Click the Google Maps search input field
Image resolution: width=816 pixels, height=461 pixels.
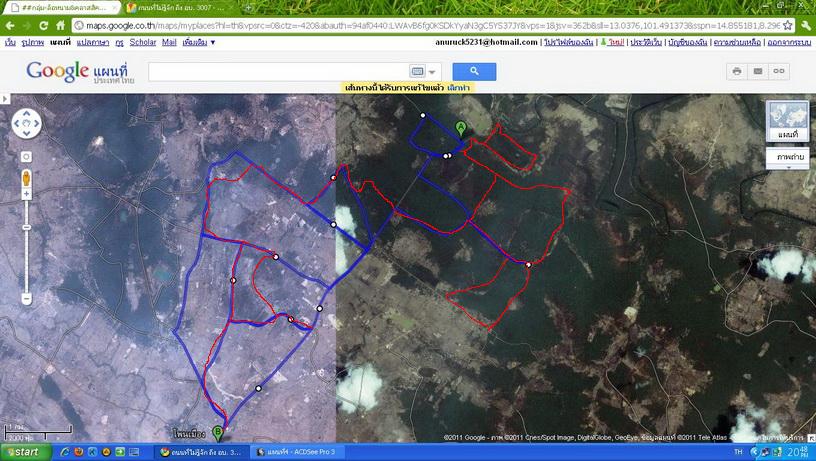(277, 72)
